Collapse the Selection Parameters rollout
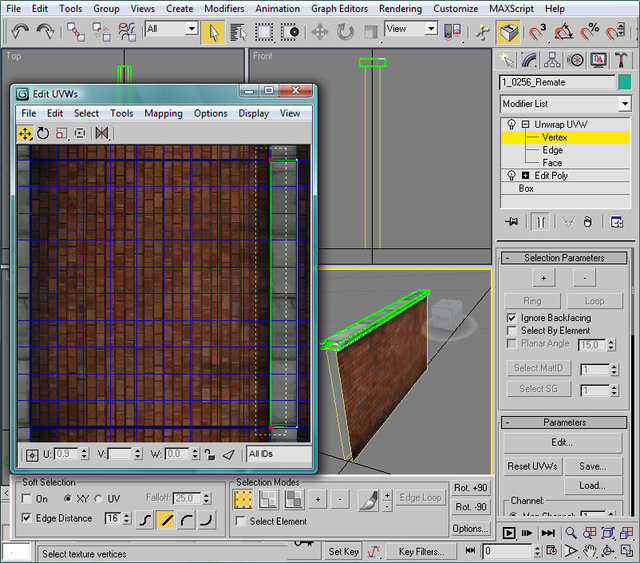This screenshot has width=640, height=563. [x=565, y=258]
